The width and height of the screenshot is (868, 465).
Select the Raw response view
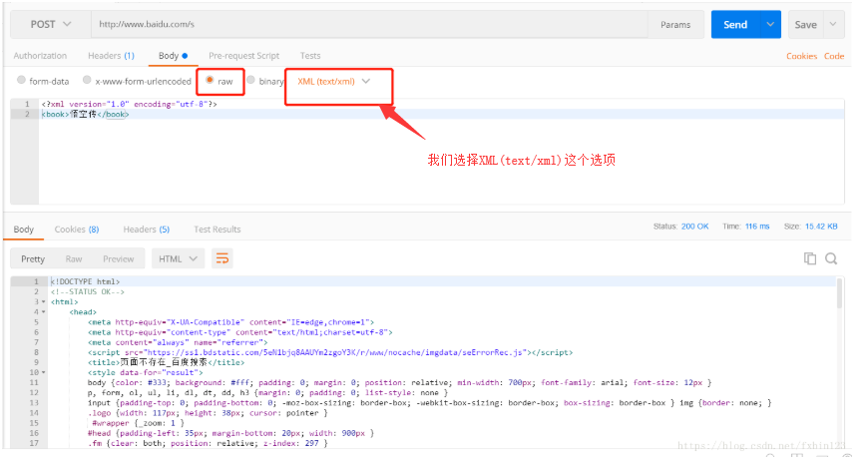[x=74, y=259]
